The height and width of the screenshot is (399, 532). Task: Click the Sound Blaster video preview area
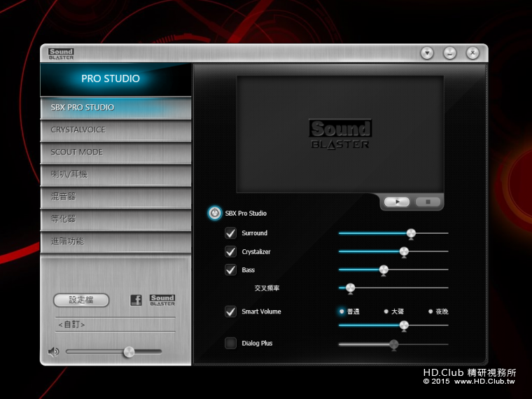coord(340,134)
